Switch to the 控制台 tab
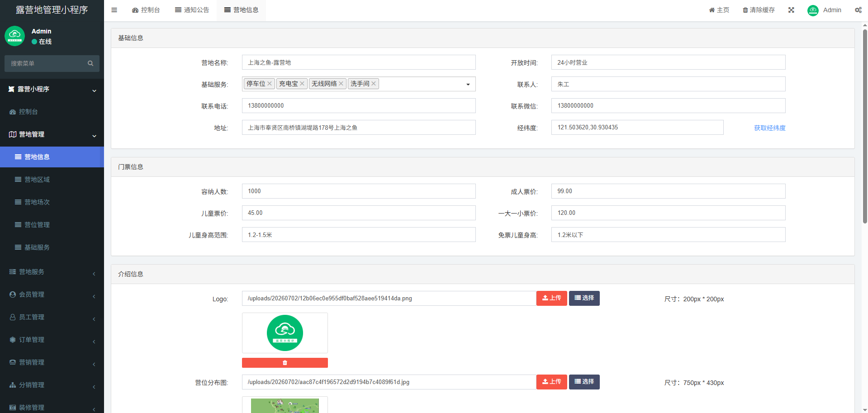This screenshot has height=413, width=868. click(x=146, y=10)
